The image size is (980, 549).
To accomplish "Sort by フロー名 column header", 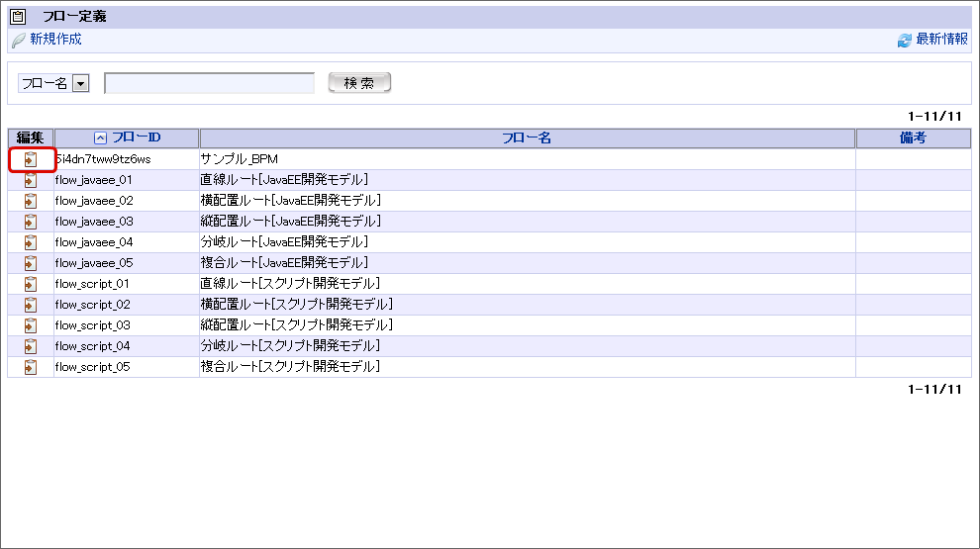I will coord(527,138).
